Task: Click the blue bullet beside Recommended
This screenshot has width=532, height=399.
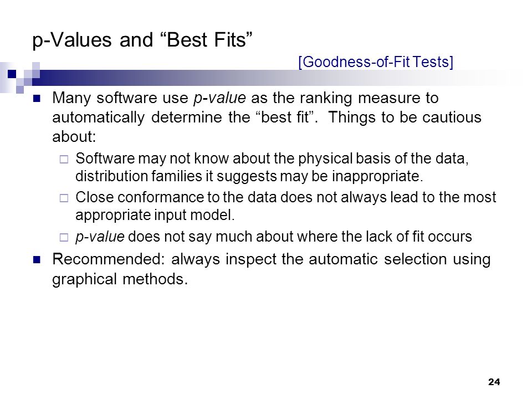Action: click(x=37, y=260)
